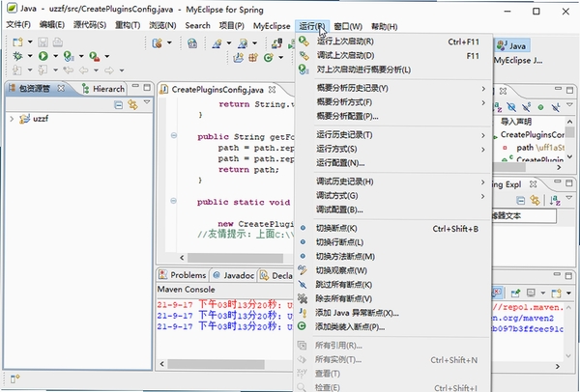Click the Forward navigation arrow icon

click(109, 70)
